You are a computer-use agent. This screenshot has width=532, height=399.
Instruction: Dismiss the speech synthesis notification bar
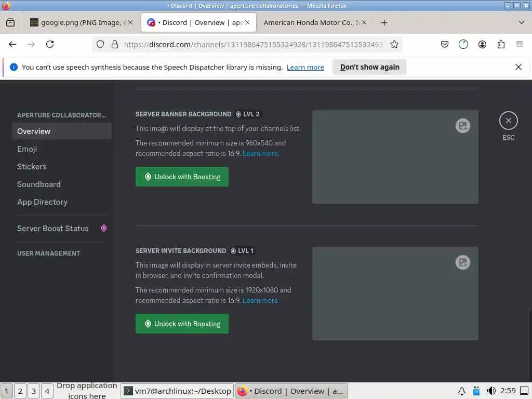tap(518, 67)
